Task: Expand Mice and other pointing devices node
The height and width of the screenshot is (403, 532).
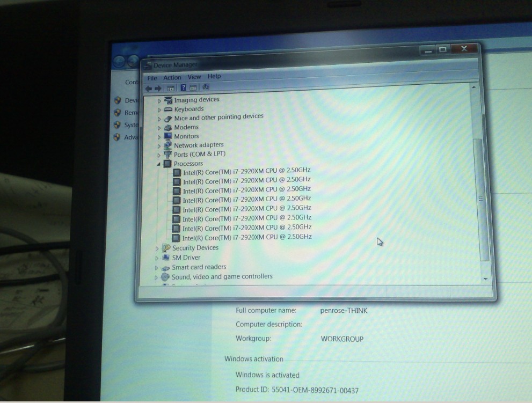Action: click(x=159, y=119)
